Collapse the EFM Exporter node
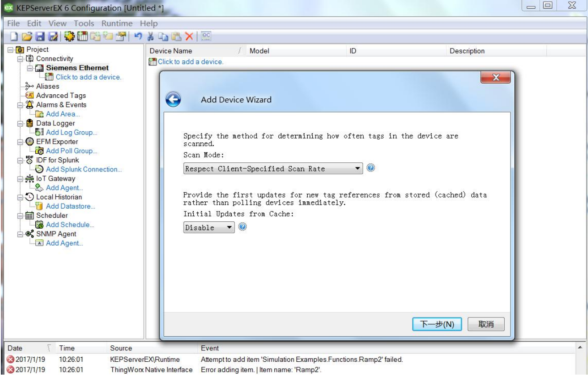 coord(20,141)
